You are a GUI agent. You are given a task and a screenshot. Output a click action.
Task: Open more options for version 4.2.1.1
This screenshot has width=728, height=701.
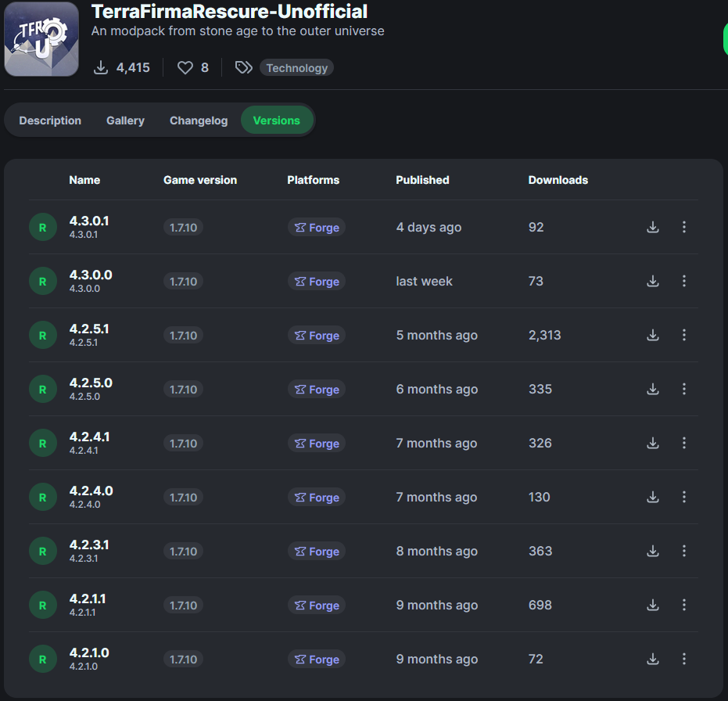coord(684,605)
